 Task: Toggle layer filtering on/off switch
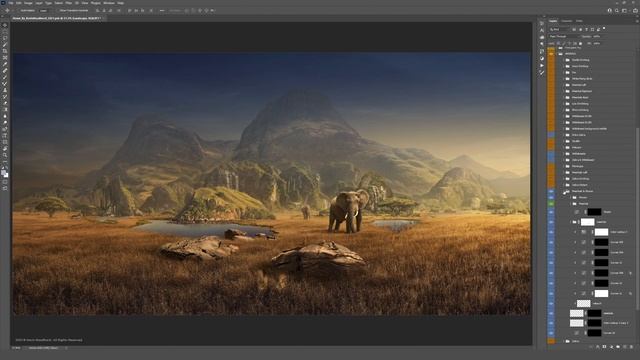(x=604, y=29)
